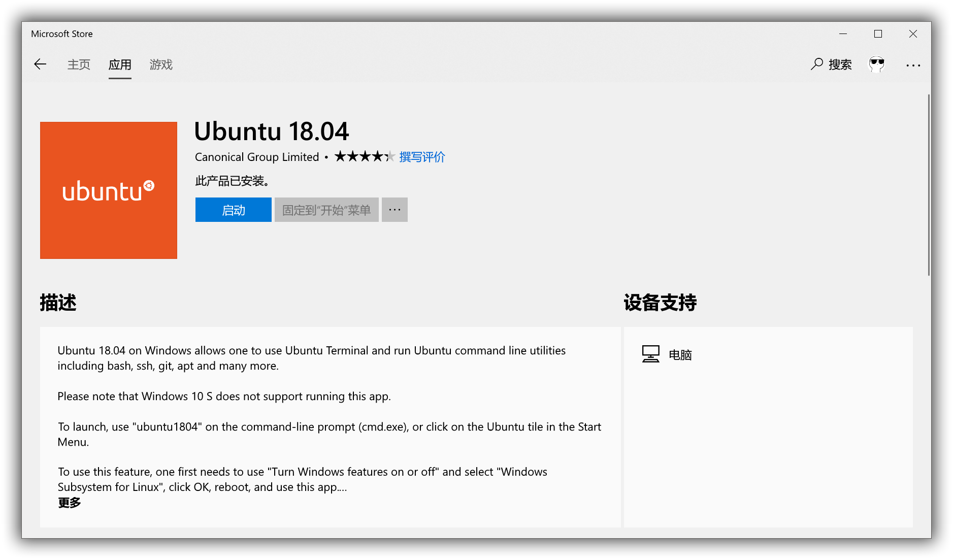Click the Ubuntu orange logo tile
The height and width of the screenshot is (560, 953).
(109, 190)
